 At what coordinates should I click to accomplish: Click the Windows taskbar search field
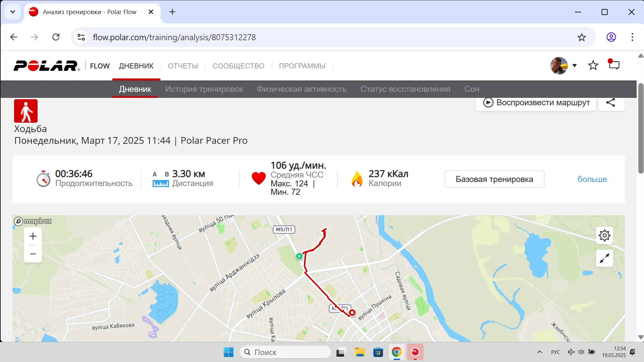click(285, 352)
